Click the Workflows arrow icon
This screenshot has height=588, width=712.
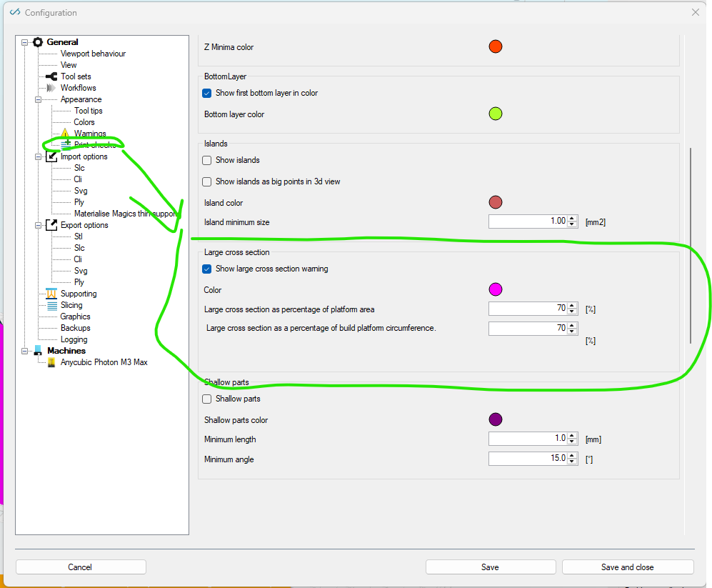51,88
